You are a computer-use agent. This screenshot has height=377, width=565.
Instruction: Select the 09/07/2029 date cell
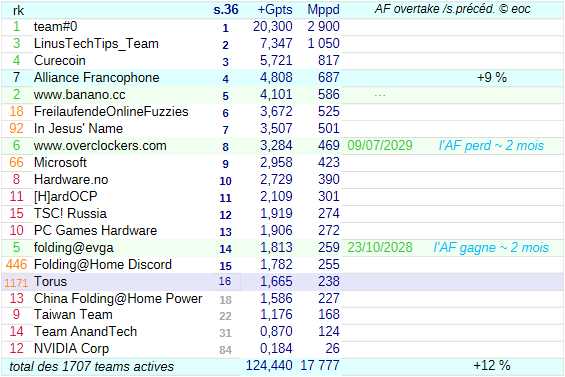click(x=380, y=146)
